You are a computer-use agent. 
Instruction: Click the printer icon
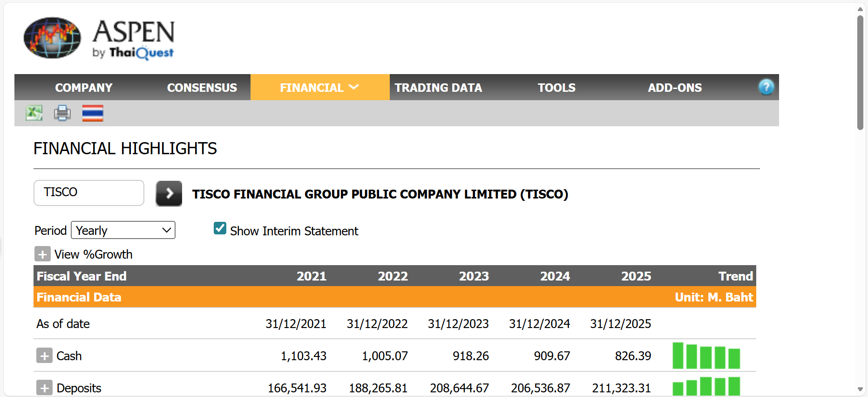(x=62, y=113)
